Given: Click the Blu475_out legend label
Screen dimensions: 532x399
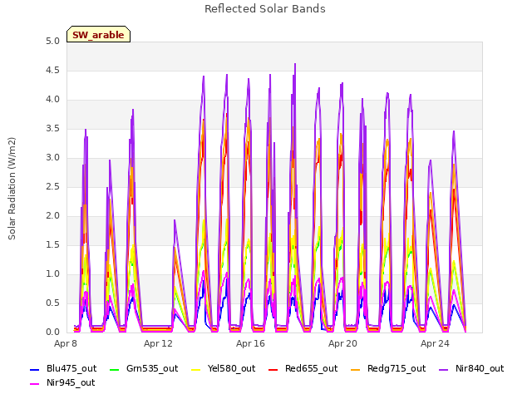Looking at the screenshot, I should coord(71,369).
